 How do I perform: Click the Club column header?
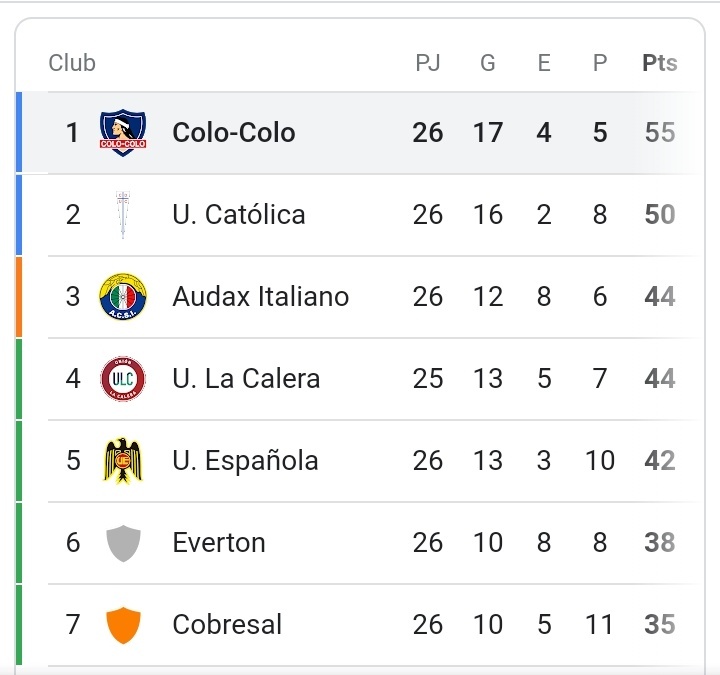coord(72,63)
